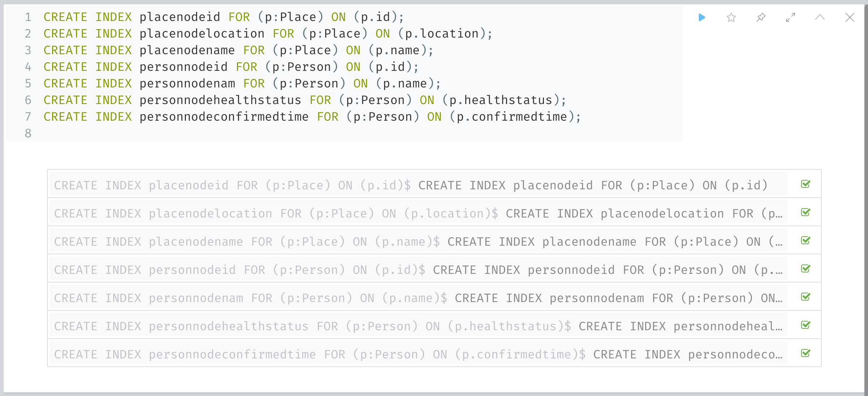Screen dimensions: 868x396
Task: Click success checkmark for personnodeid index
Action: (805, 269)
